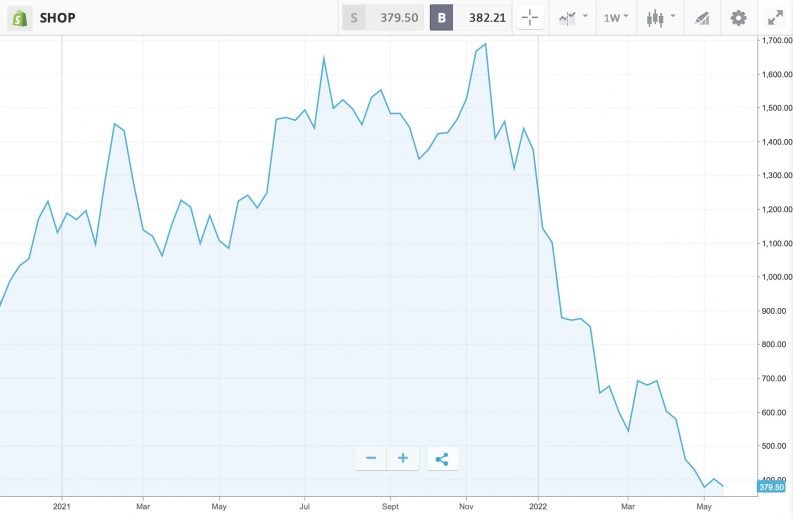Open chart settings gear
This screenshot has width=793, height=518.
coord(738,18)
